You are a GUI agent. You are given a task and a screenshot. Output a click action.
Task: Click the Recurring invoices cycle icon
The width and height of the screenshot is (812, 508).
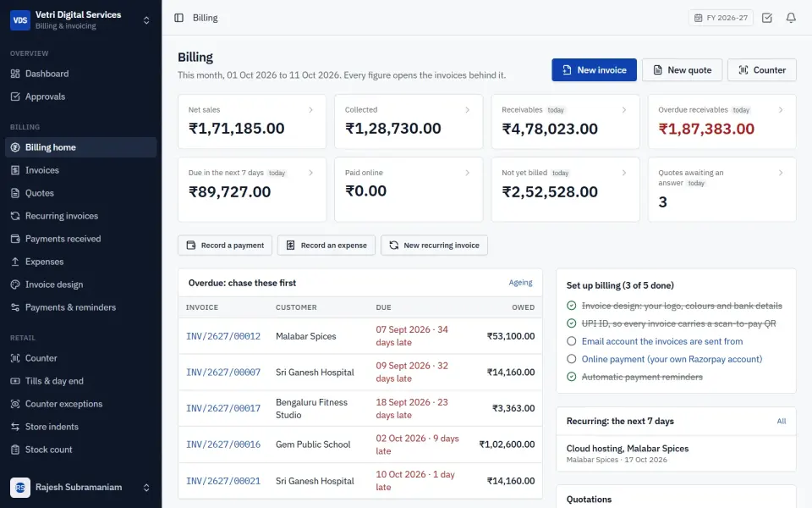coord(15,216)
